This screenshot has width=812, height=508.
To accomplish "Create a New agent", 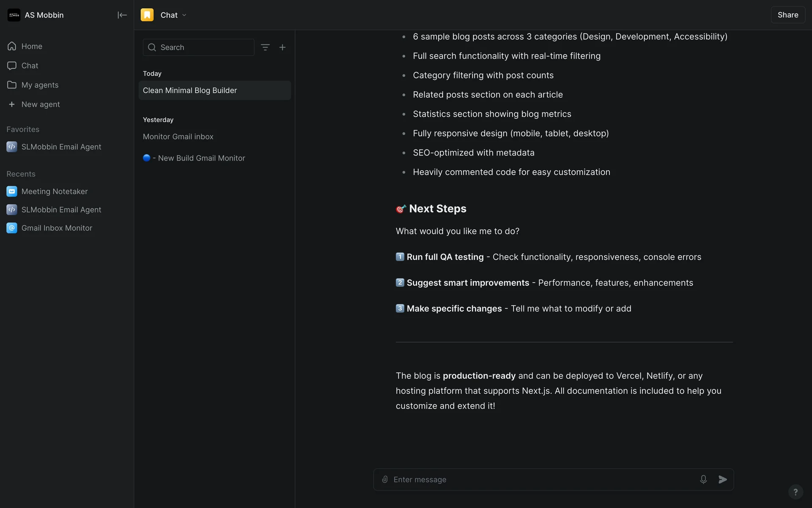I will click(x=40, y=105).
